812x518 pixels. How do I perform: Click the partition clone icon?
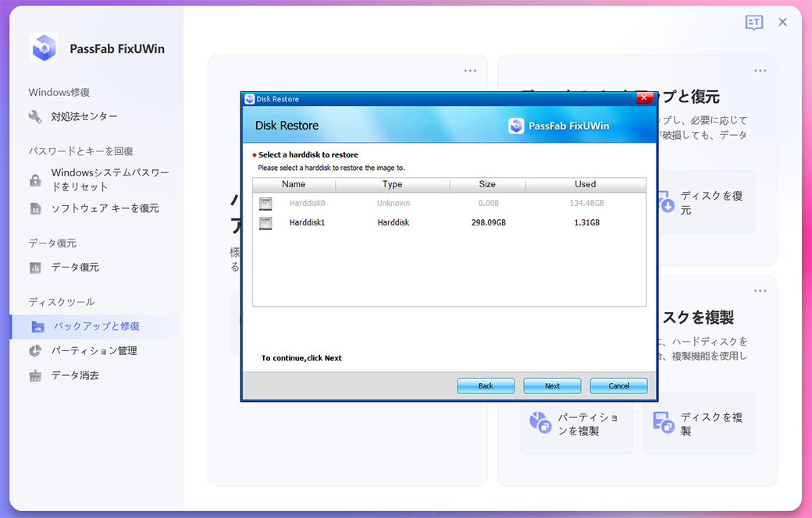[540, 423]
